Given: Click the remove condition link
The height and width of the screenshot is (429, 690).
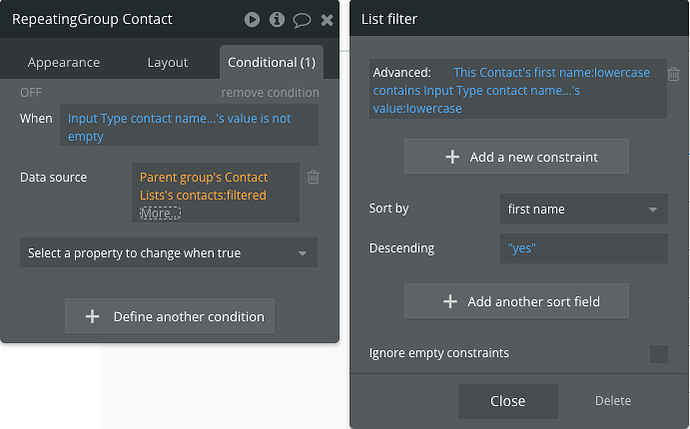Looking at the screenshot, I should [x=270, y=92].
